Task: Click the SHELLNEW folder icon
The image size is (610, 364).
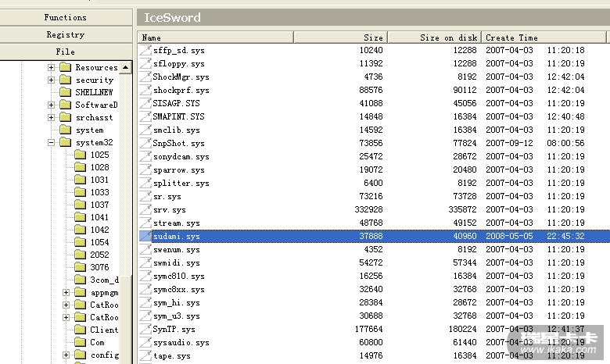Action: click(66, 92)
